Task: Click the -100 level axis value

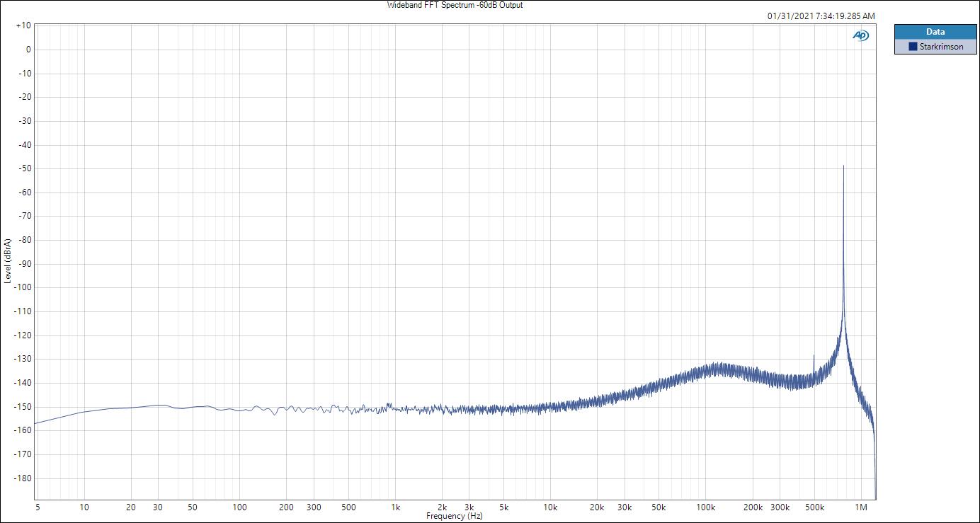Action: (x=21, y=287)
